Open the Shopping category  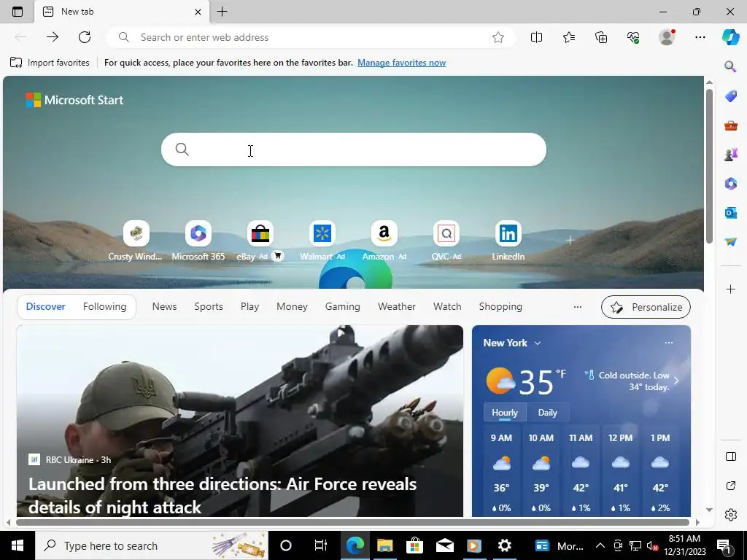500,307
